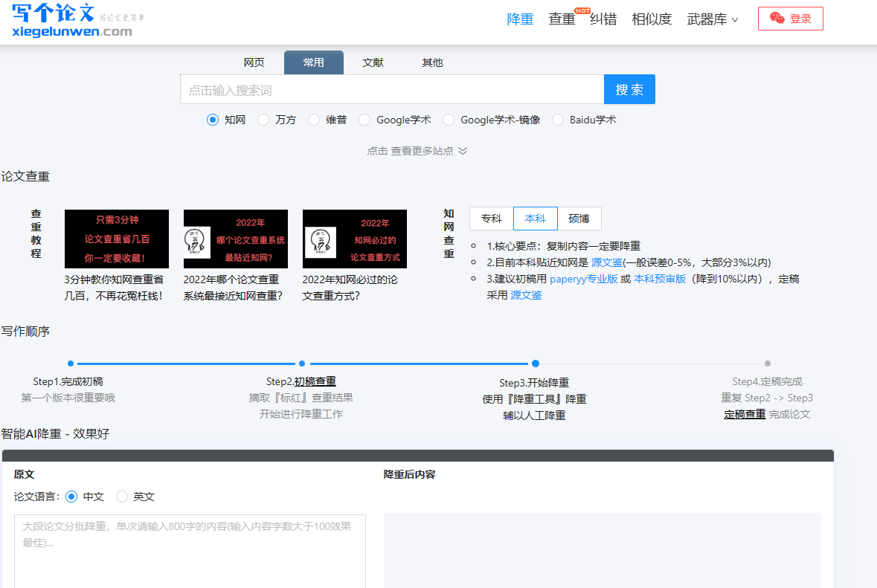This screenshot has height=588, width=877.
Task: Switch to the 本科 tab
Action: click(536, 219)
